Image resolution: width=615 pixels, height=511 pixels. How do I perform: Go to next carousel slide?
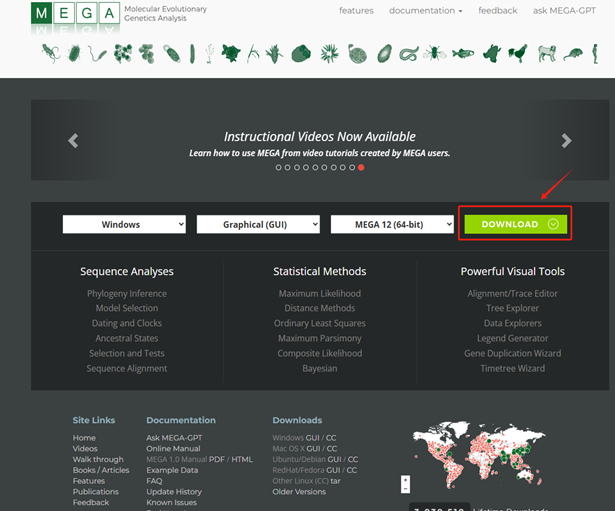tap(566, 140)
